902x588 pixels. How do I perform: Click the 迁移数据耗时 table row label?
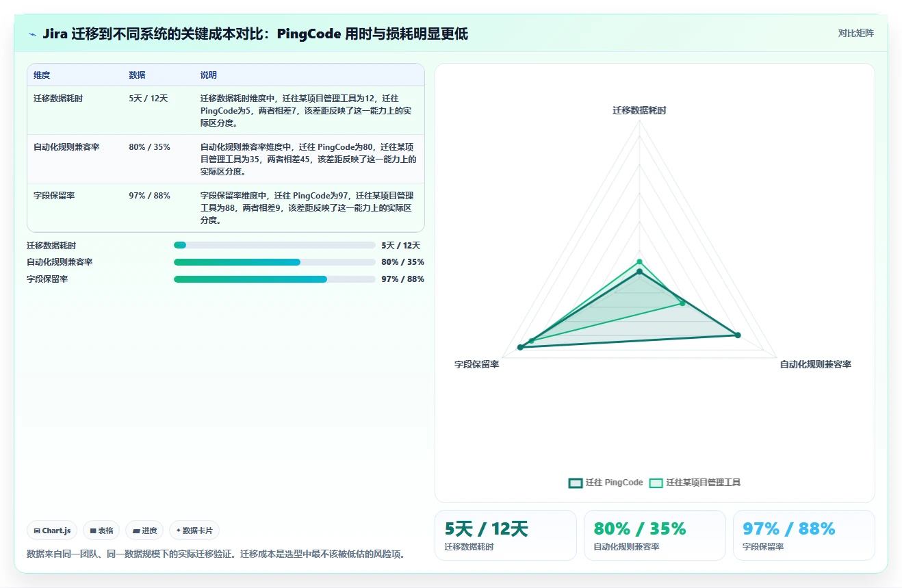click(58, 99)
